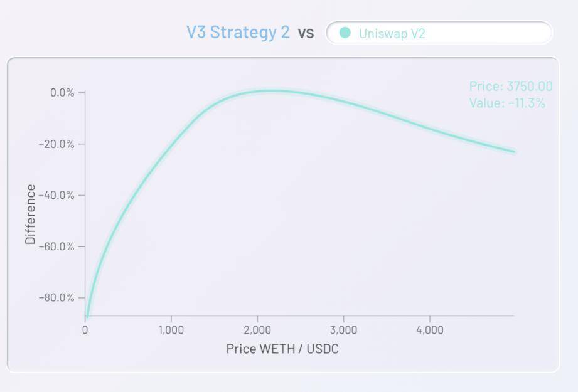Click the -60.0% y-axis label
Viewport: 578px width, 392px height.
click(x=56, y=246)
